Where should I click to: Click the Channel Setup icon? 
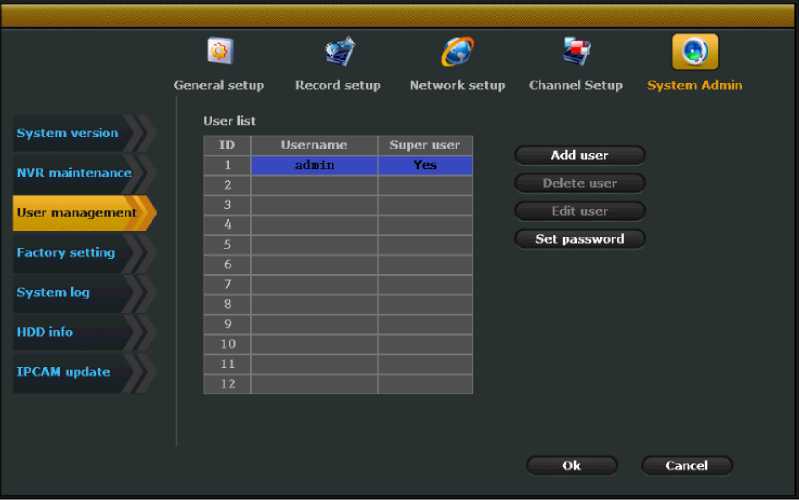tap(576, 51)
